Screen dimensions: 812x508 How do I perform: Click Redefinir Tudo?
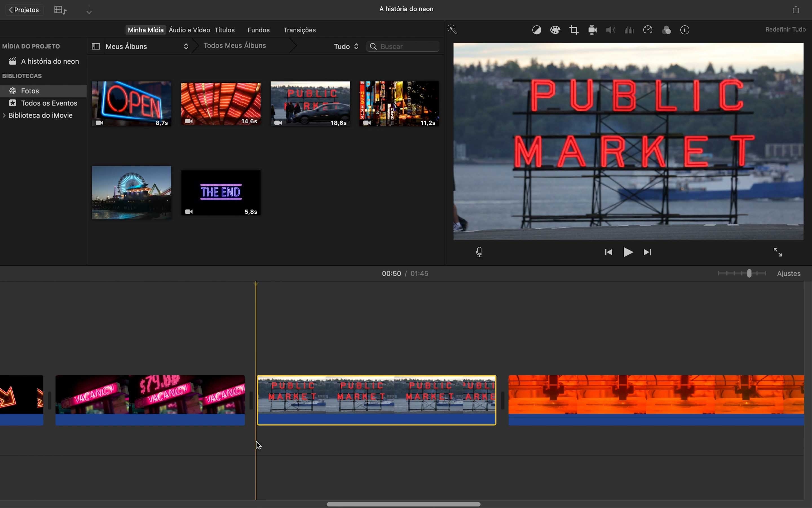point(785,30)
